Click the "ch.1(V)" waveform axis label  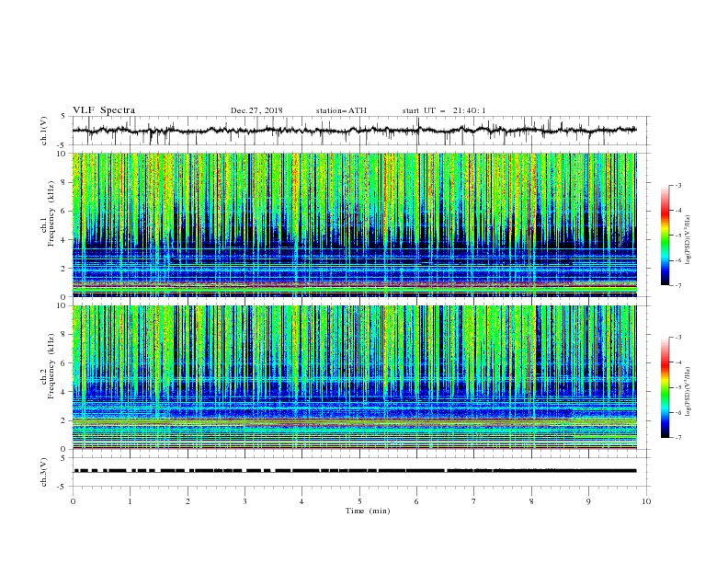pos(44,131)
